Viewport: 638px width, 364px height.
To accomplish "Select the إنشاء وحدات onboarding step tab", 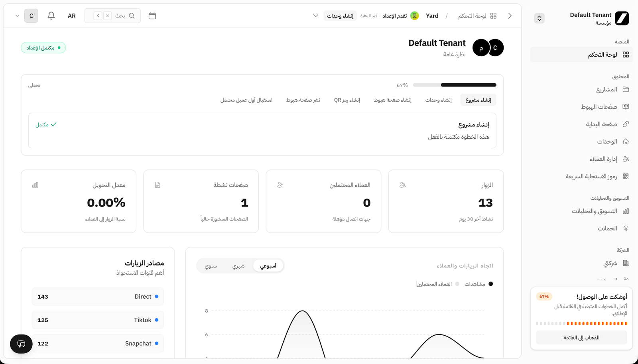I will (x=438, y=100).
